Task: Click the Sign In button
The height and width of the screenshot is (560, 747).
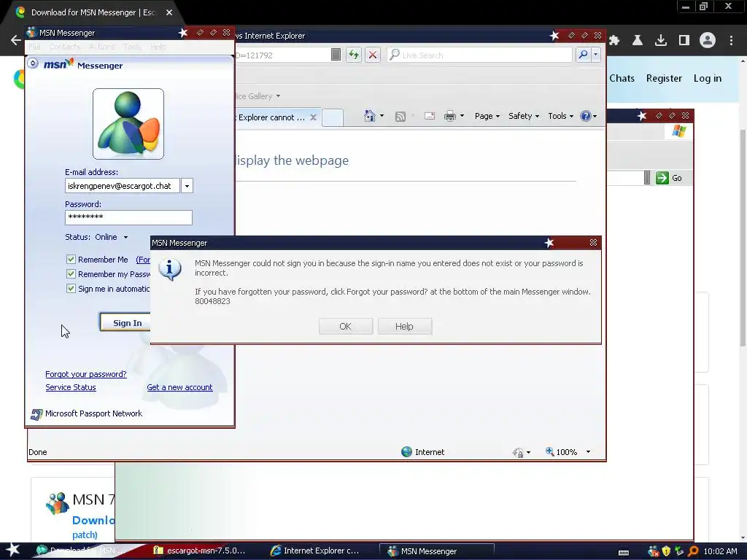Action: point(126,323)
